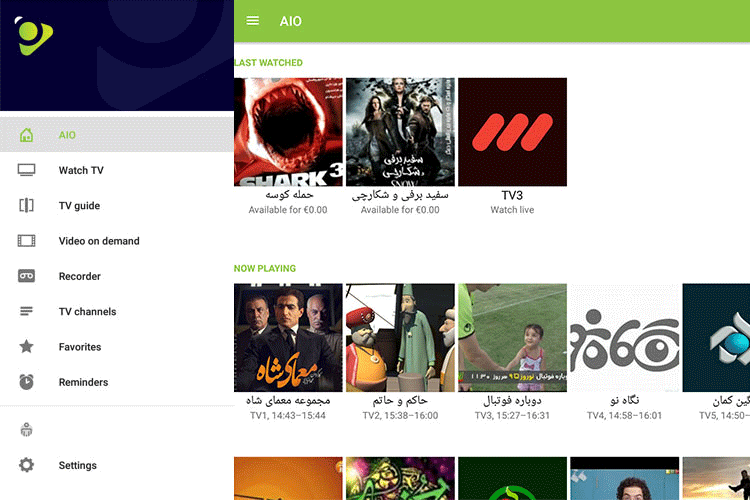Click the unlabeled icon above Settings

[x=26, y=430]
